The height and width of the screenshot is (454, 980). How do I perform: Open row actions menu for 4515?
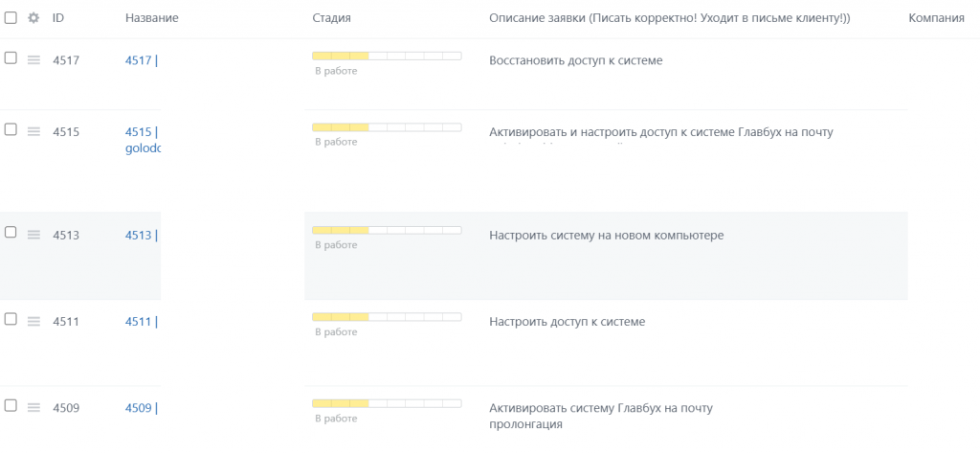pyautogui.click(x=33, y=131)
